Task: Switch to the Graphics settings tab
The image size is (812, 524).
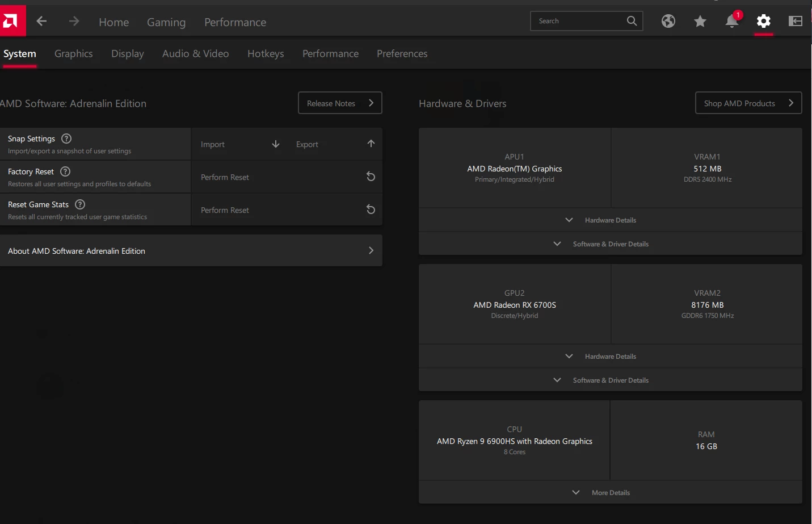Action: pos(74,53)
